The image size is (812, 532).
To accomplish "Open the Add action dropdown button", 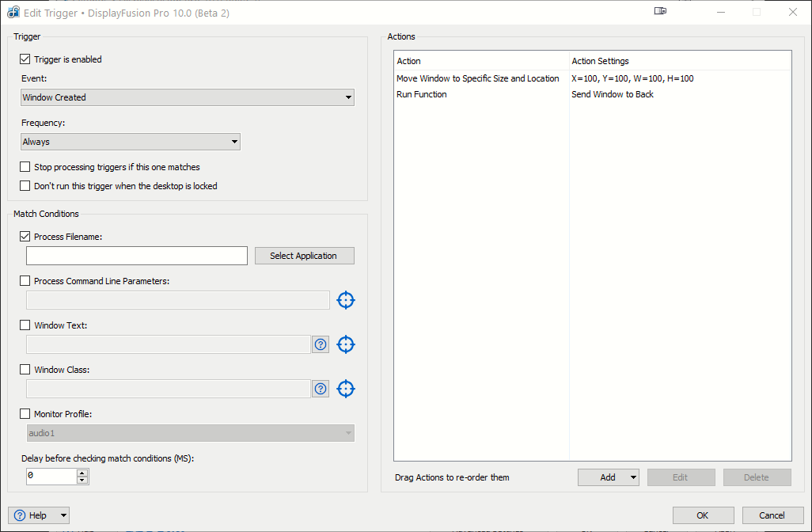I will point(608,477).
